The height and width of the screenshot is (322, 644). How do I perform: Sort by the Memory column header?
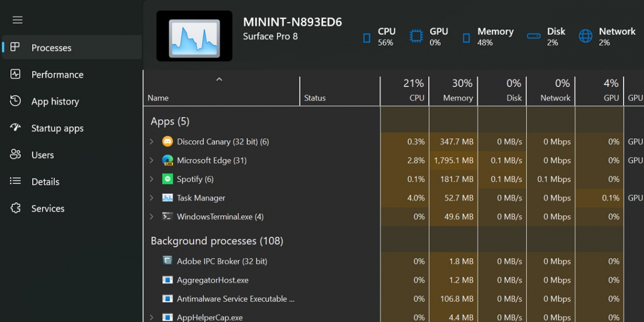tap(454, 91)
